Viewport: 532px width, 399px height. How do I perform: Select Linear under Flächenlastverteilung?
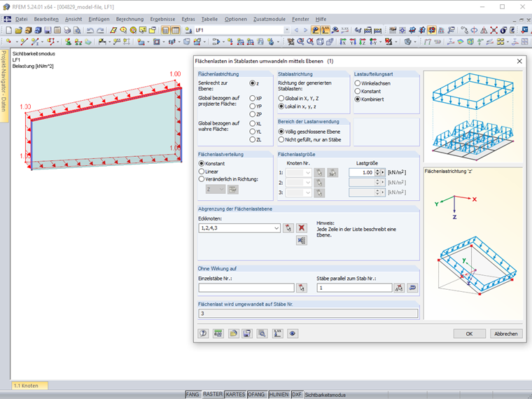pyautogui.click(x=202, y=171)
